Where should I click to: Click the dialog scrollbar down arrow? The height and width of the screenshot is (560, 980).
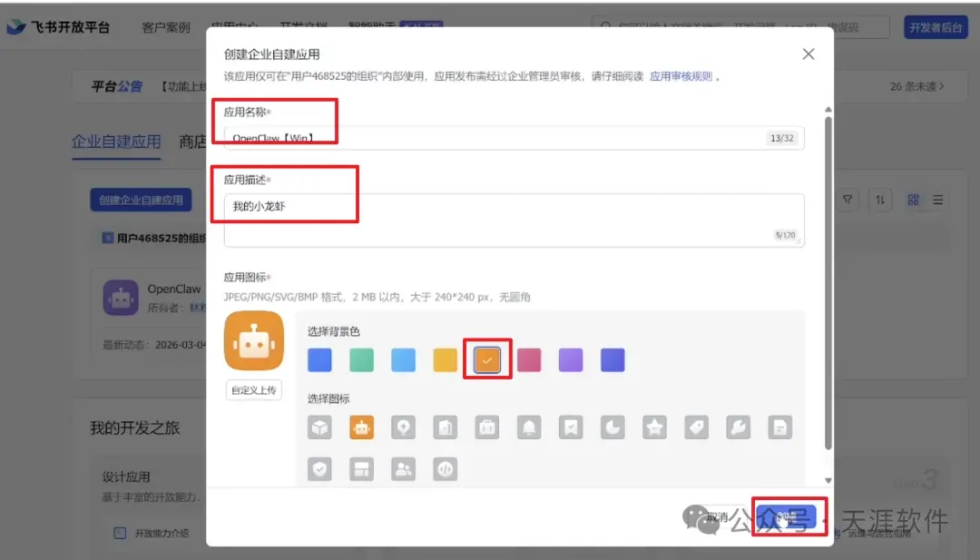coord(828,481)
